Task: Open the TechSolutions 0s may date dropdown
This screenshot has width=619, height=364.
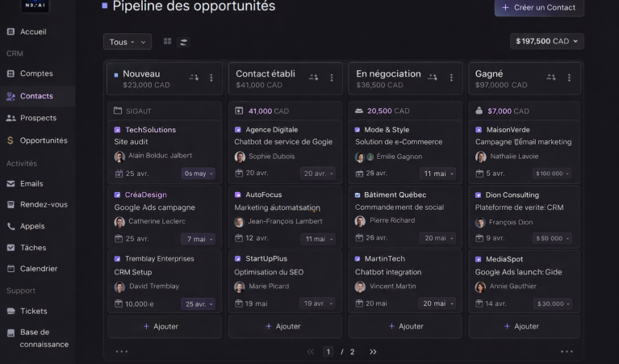Action: click(x=199, y=174)
